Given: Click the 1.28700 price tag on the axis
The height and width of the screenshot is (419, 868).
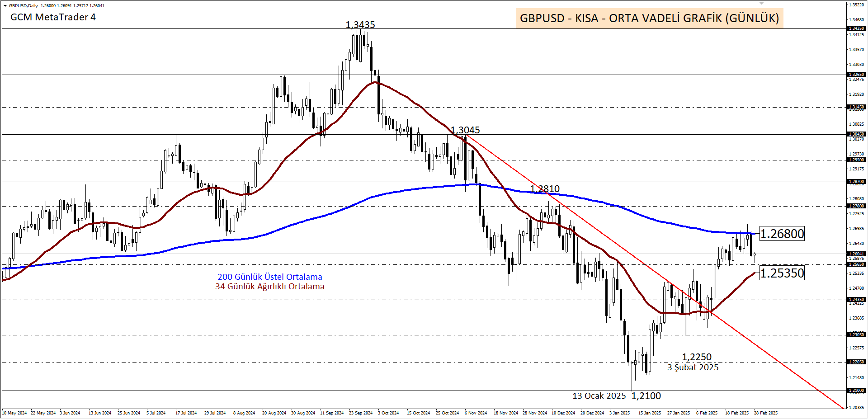Looking at the screenshot, I should (x=856, y=182).
